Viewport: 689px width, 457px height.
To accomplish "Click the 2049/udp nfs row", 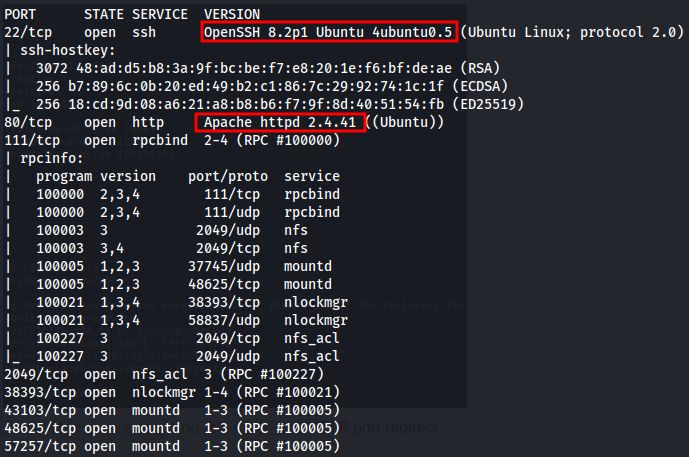I will (172, 231).
